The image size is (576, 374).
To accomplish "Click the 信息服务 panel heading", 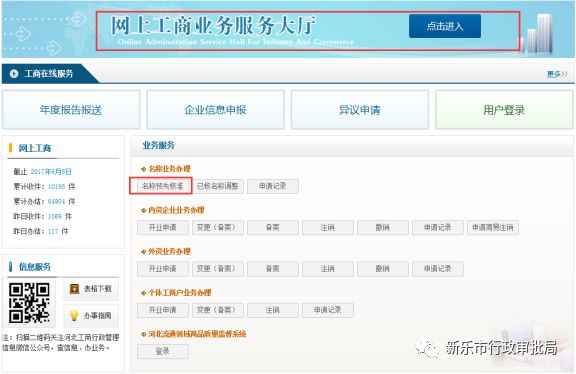I will [x=35, y=267].
